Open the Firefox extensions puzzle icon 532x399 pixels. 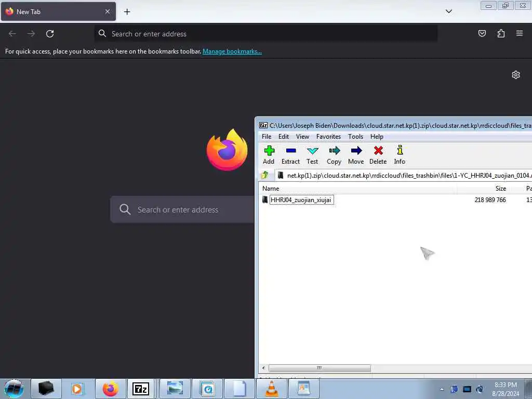(501, 33)
